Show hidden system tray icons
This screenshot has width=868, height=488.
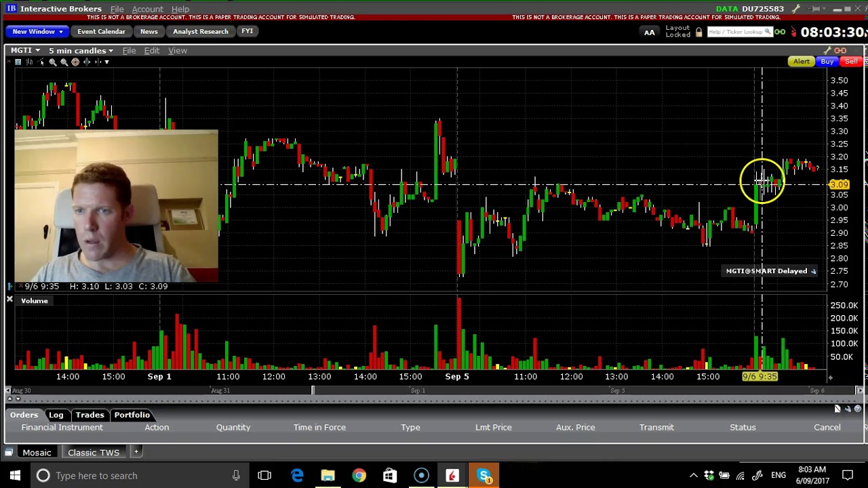click(693, 475)
